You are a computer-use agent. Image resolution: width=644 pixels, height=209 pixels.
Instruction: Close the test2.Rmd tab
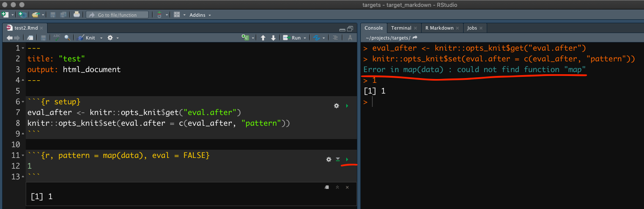click(x=42, y=28)
